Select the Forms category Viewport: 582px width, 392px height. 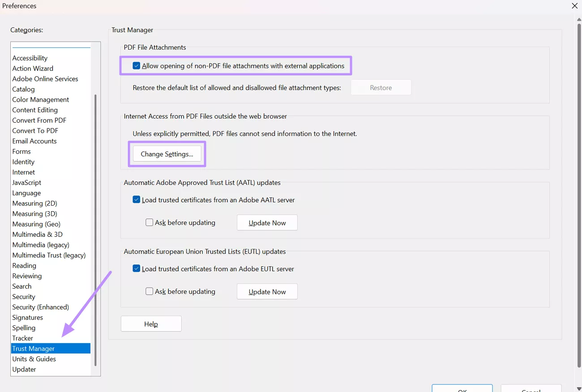coord(21,151)
